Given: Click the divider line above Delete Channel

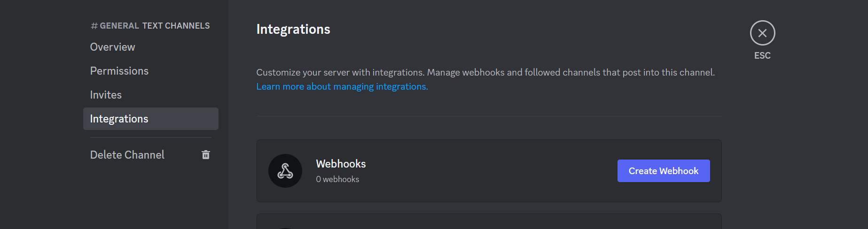Looking at the screenshot, I should pos(150,137).
